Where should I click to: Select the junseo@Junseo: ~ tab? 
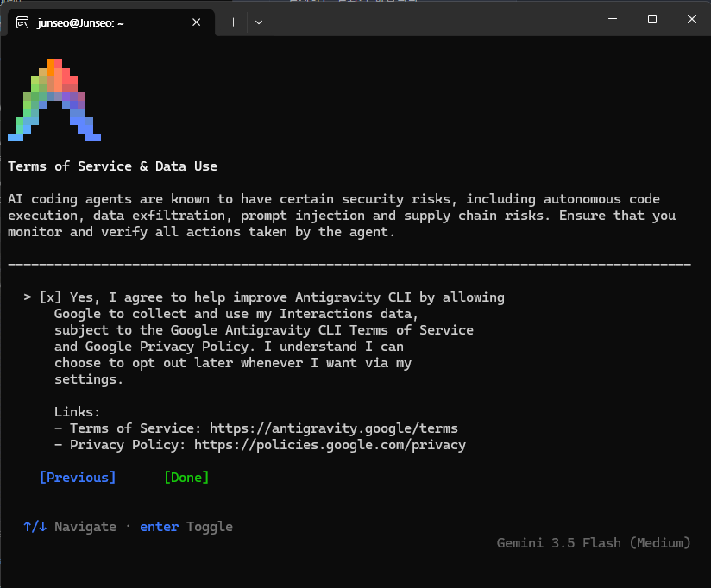point(111,22)
